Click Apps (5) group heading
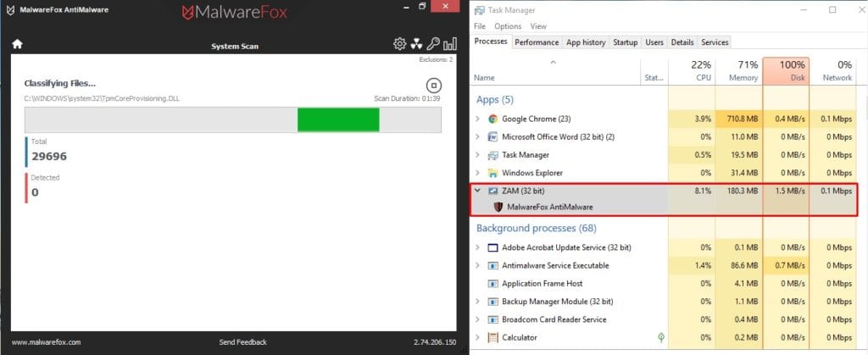Screen dimensions: 868x355 point(495,100)
